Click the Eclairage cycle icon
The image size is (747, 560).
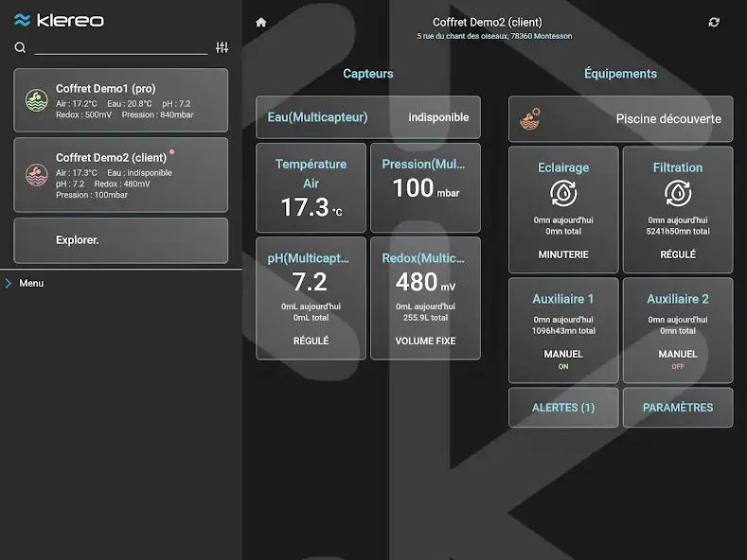(x=563, y=193)
